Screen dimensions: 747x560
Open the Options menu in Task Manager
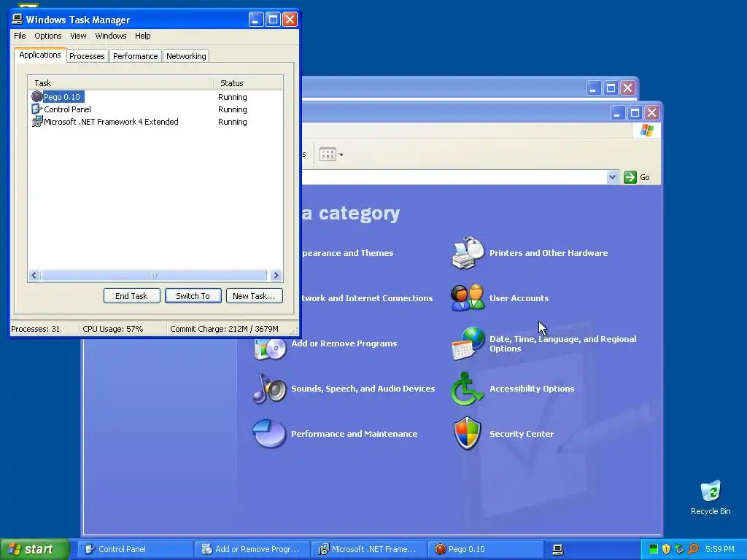47,36
